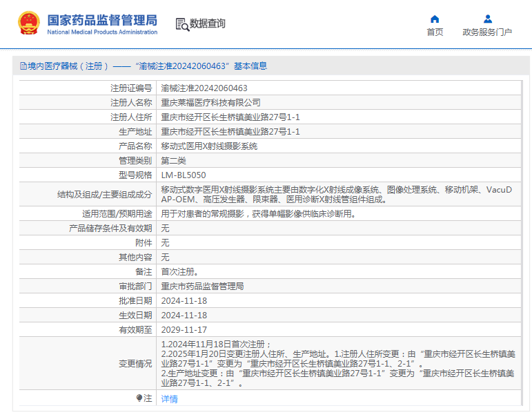Click the expiry date 2029-11-17
532x417 pixels.
(x=184, y=330)
